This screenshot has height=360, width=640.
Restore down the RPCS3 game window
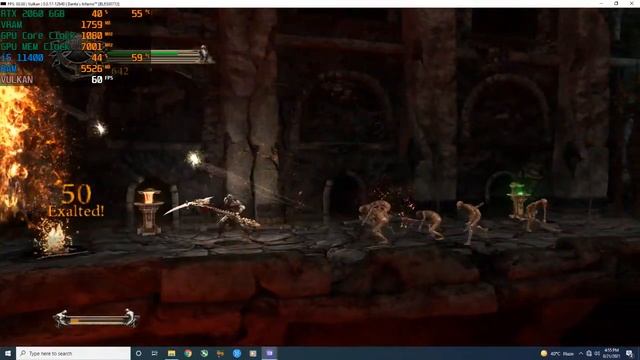616,4
